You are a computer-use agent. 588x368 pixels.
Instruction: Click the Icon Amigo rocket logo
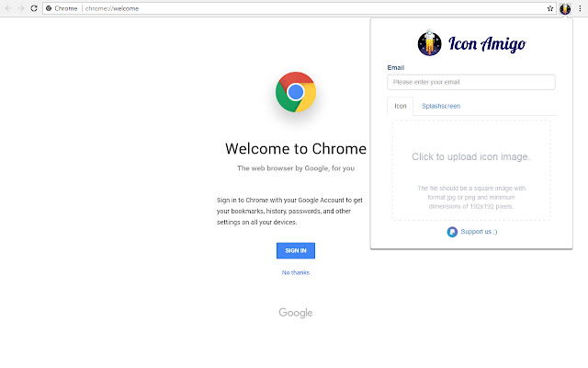(x=429, y=43)
